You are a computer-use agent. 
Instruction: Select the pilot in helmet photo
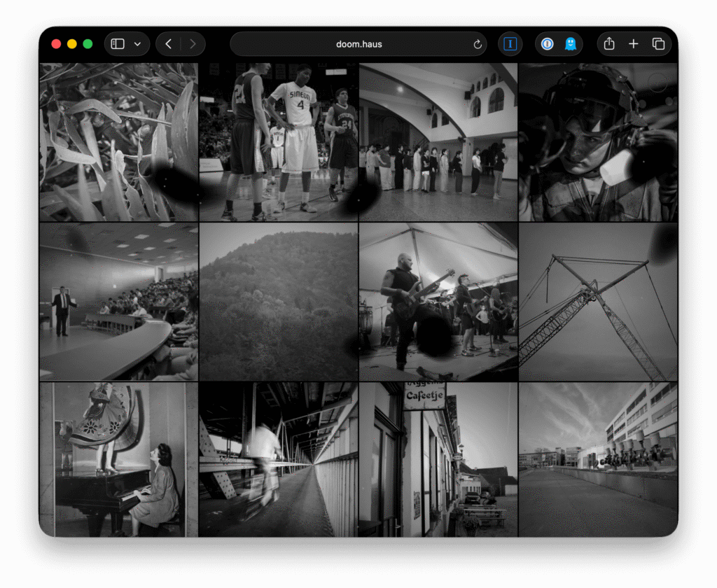(598, 142)
